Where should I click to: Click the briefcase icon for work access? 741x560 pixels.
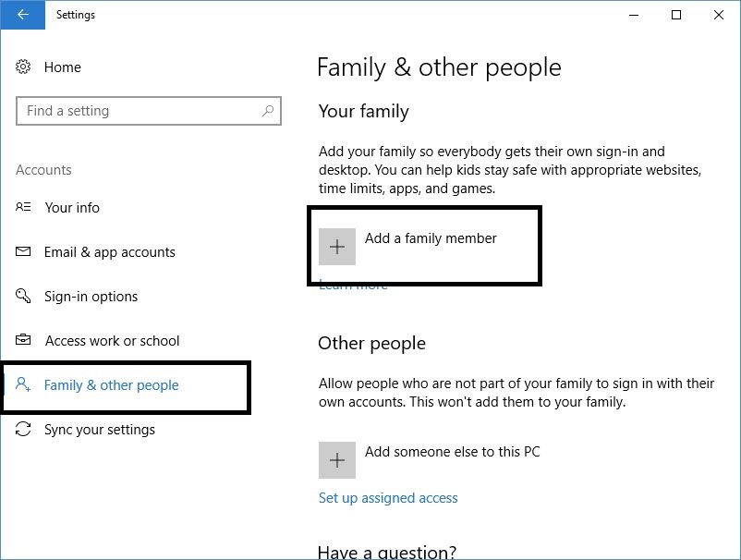pos(23,340)
